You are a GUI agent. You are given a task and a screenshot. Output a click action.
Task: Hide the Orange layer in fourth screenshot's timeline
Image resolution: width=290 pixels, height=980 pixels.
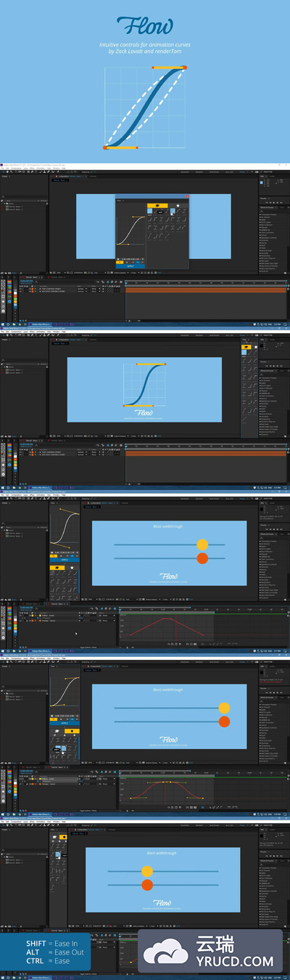20,785
